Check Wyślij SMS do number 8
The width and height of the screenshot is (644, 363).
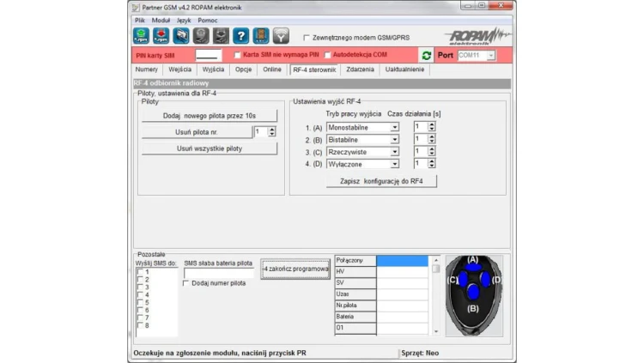click(140, 325)
